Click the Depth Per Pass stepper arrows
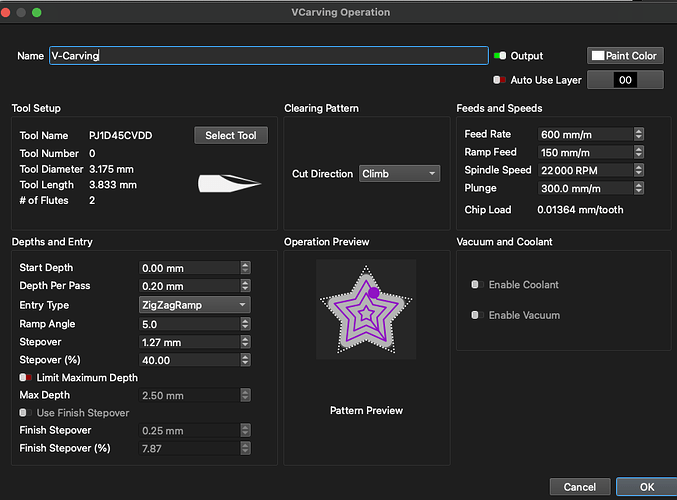 click(x=245, y=286)
